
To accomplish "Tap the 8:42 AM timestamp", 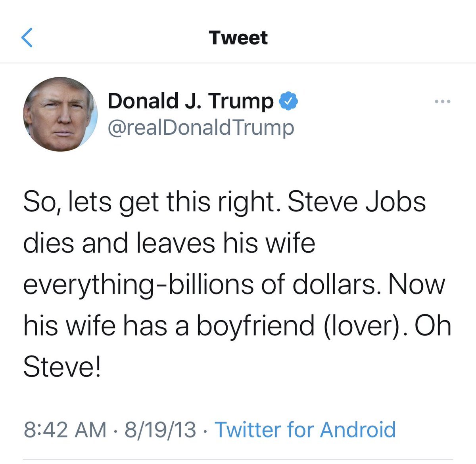I will coord(65,430).
